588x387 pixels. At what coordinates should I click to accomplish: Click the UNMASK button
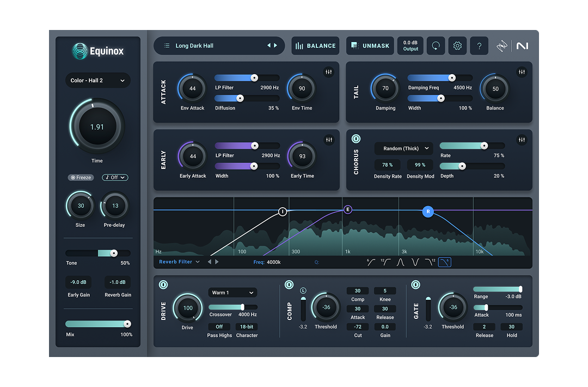tap(370, 46)
